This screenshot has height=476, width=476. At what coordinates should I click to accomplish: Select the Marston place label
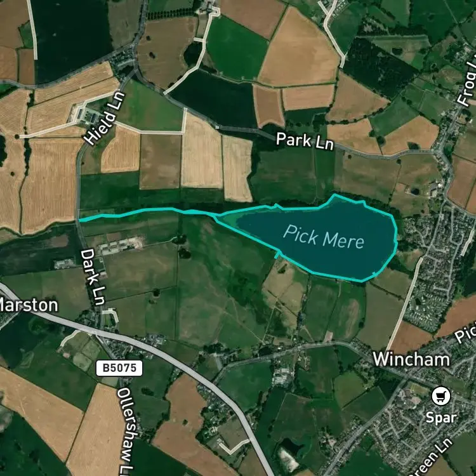point(29,305)
